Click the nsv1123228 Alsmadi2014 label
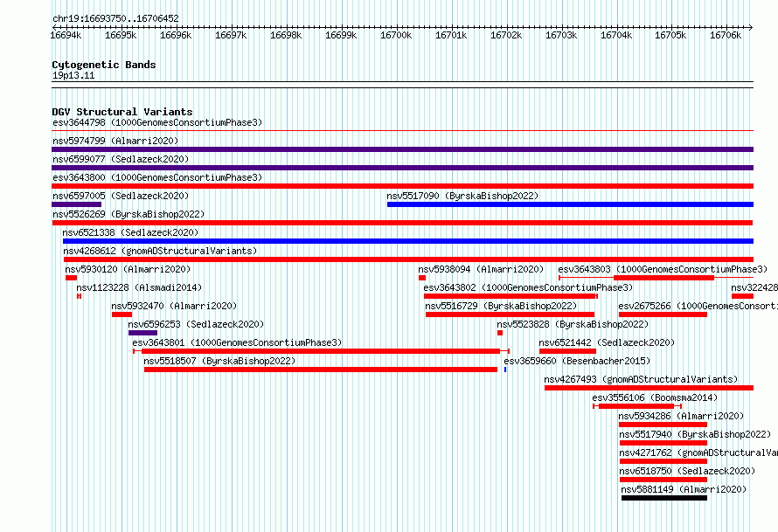The width and height of the screenshot is (778, 532). [139, 287]
